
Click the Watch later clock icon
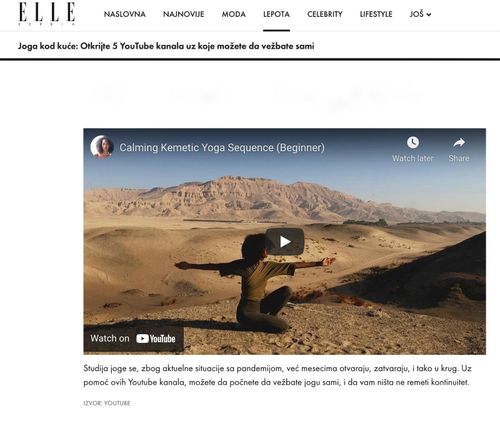(x=413, y=143)
